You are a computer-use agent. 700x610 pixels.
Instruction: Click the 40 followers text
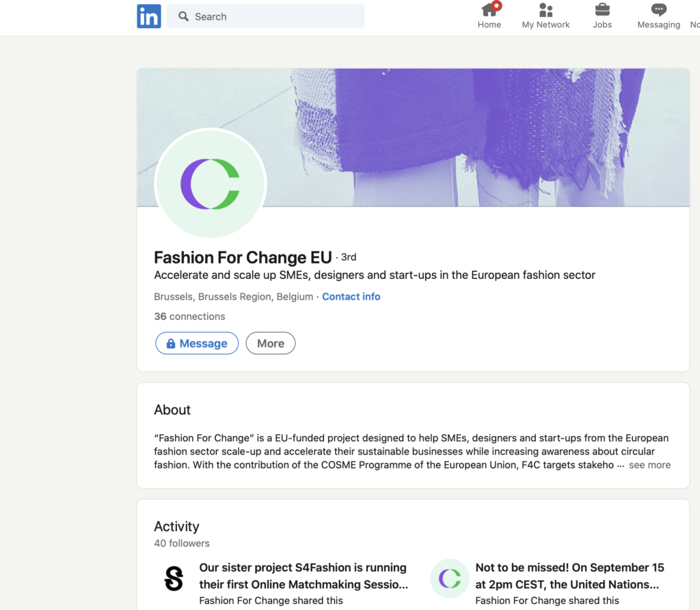click(x=182, y=543)
